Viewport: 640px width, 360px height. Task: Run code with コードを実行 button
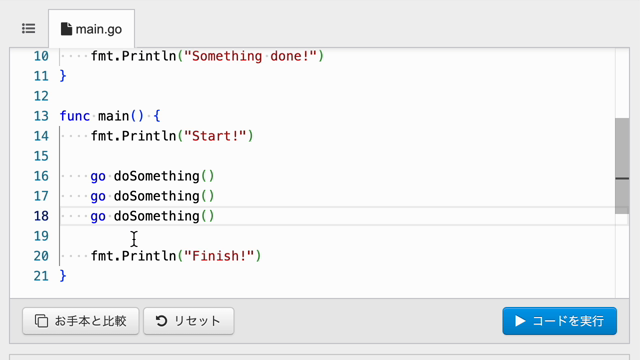(560, 321)
